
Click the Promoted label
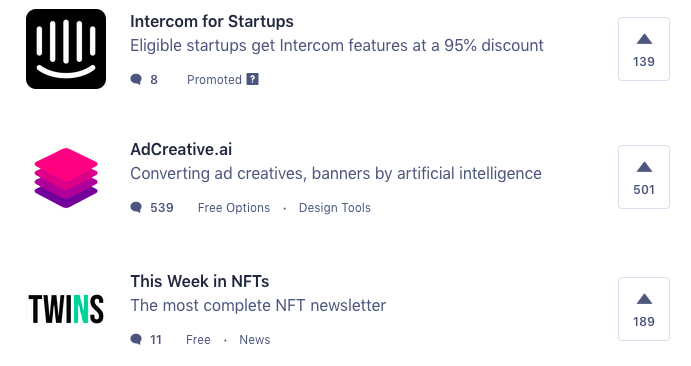pos(214,80)
